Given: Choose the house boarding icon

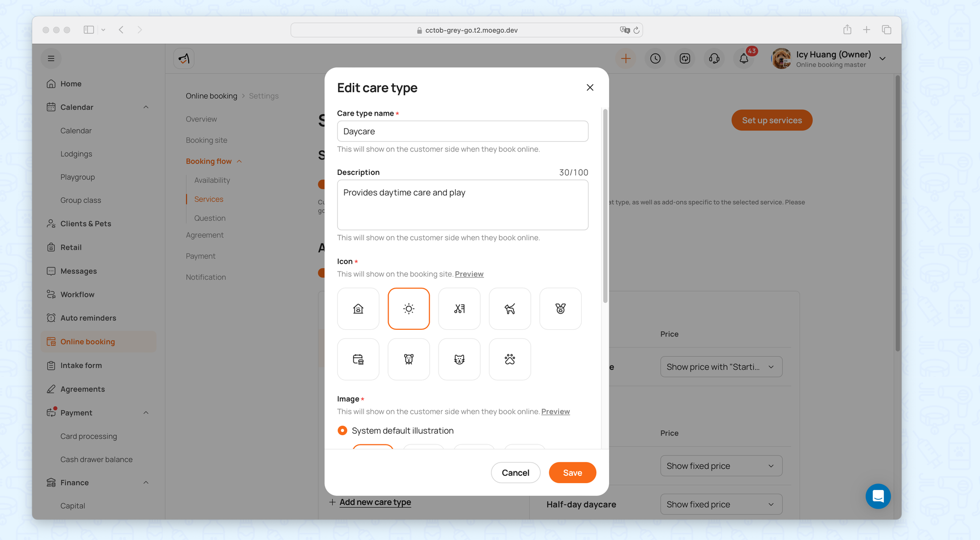Looking at the screenshot, I should pyautogui.click(x=358, y=309).
